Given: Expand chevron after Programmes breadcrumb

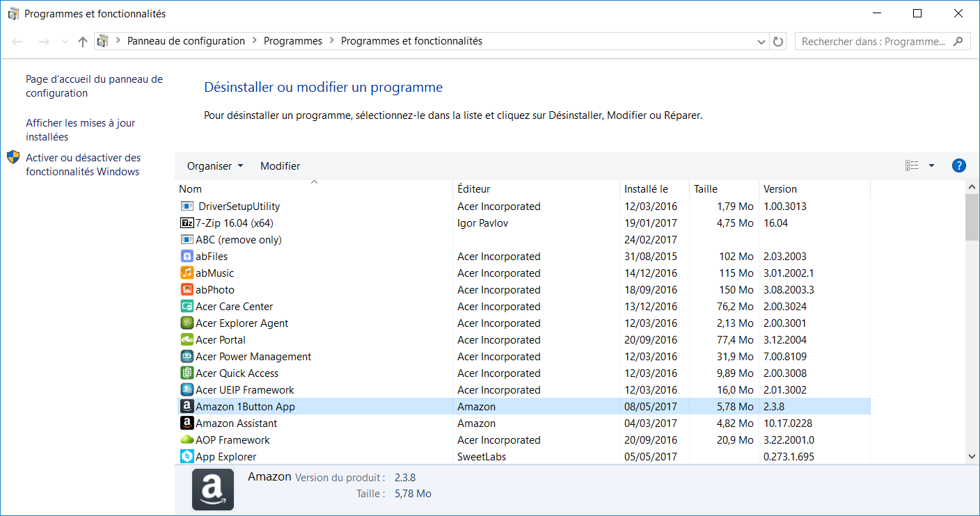Looking at the screenshot, I should click(x=332, y=41).
